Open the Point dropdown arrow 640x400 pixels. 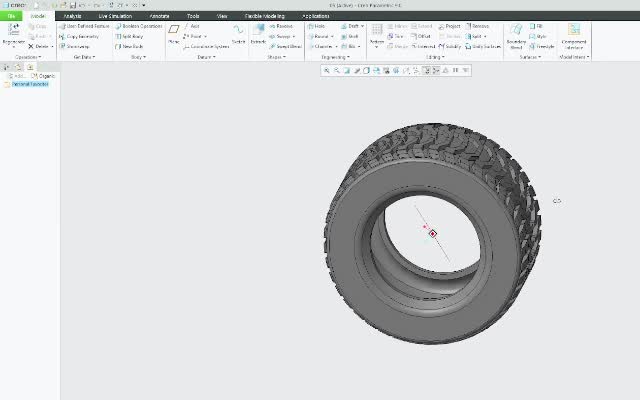(x=205, y=36)
